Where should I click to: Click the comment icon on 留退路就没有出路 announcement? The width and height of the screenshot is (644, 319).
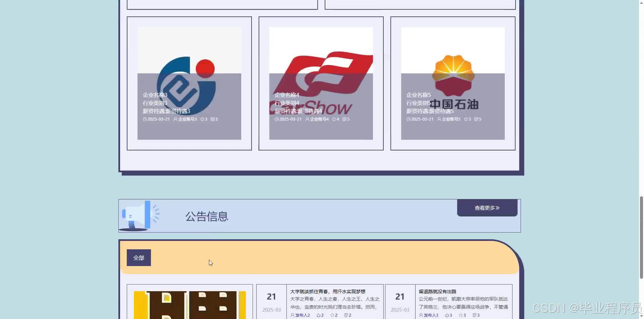[474, 315]
